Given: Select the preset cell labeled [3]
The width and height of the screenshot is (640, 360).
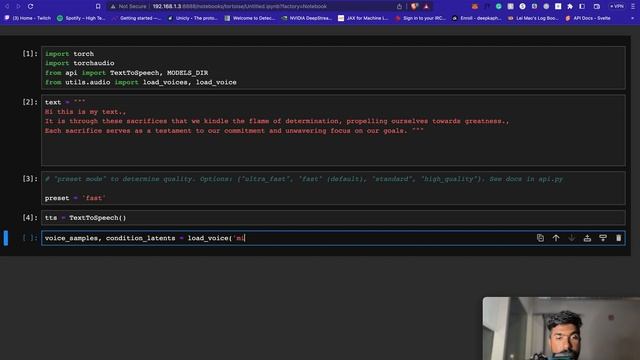Looking at the screenshot, I should (x=333, y=188).
